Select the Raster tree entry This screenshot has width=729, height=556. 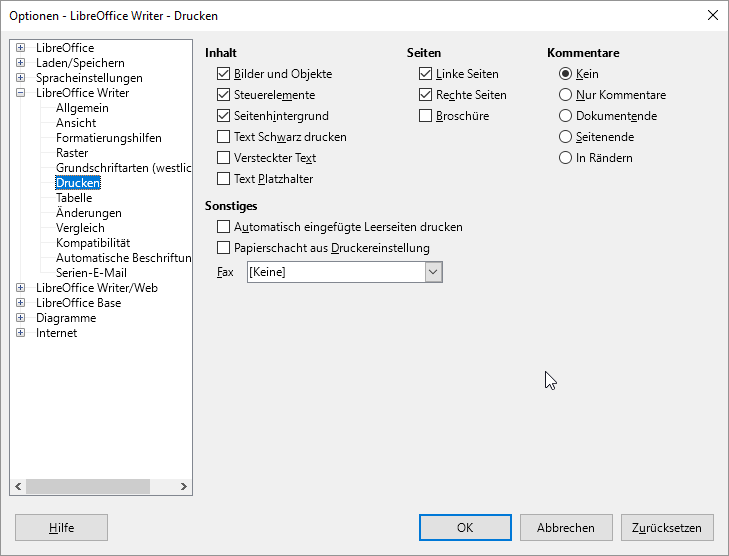pyautogui.click(x=72, y=152)
